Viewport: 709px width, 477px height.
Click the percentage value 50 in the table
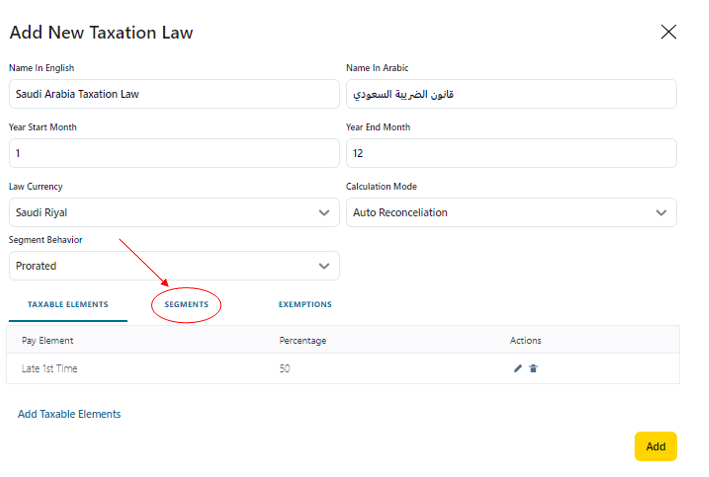285,369
